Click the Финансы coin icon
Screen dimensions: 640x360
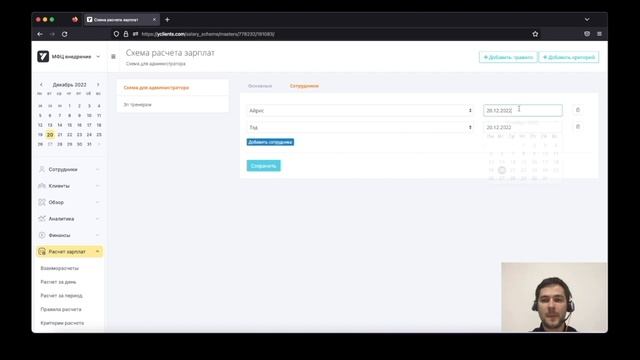[42, 235]
